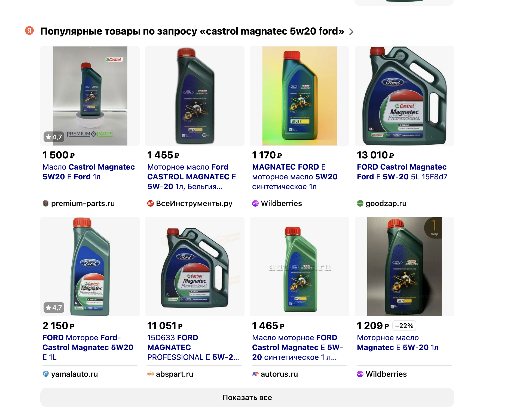The height and width of the screenshot is (417, 532).
Task: Click the ВсеИнструменты.ру store icon
Action: coord(151,203)
